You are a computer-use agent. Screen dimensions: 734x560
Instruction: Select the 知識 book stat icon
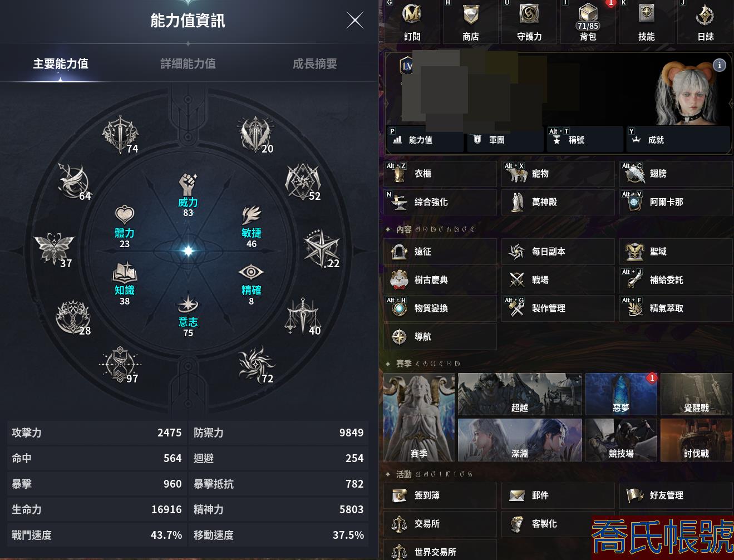[x=125, y=272]
